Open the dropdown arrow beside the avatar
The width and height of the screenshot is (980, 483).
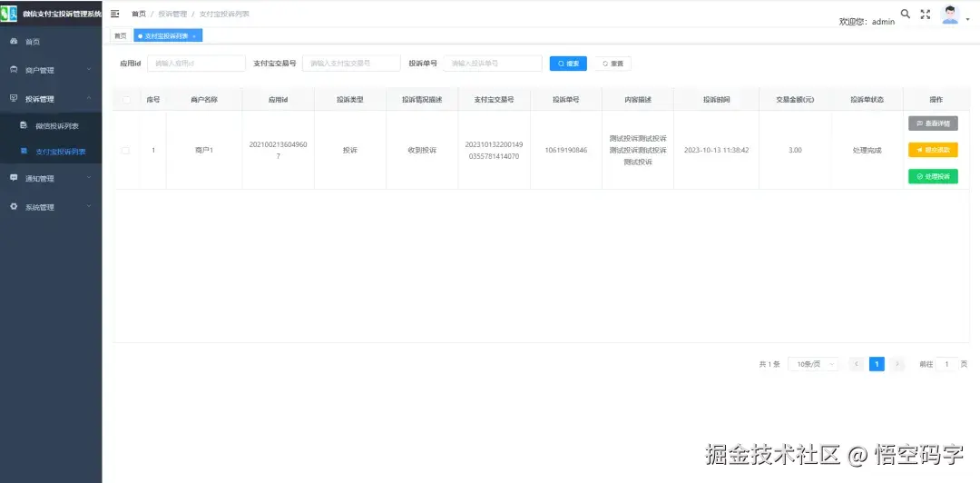pos(968,19)
